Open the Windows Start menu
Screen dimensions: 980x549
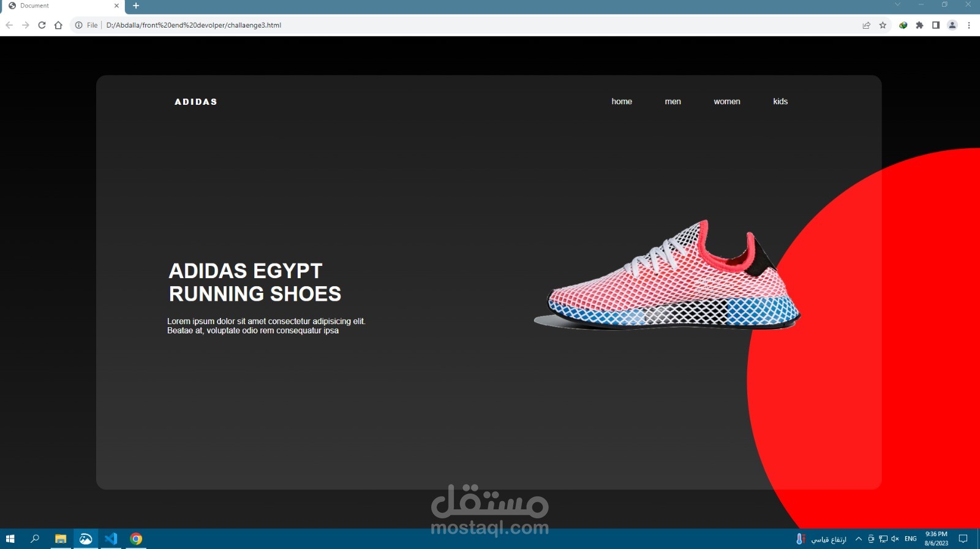pos(10,539)
